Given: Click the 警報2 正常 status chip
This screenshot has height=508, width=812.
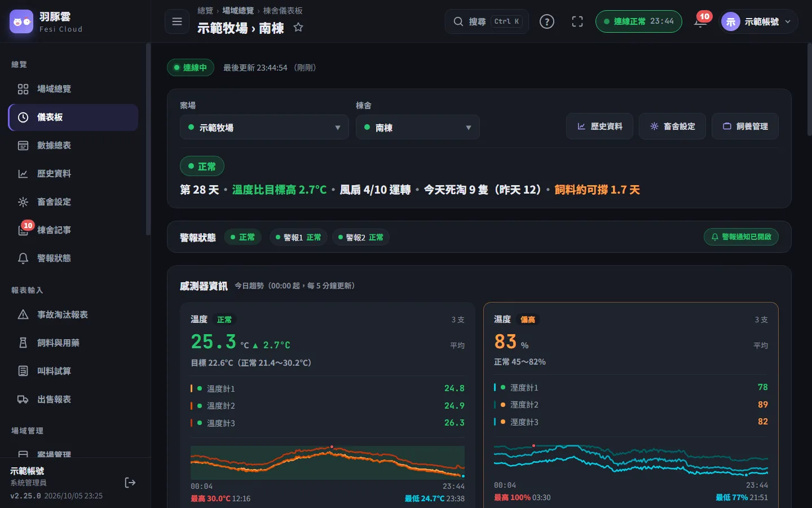Looking at the screenshot, I should click(x=361, y=237).
